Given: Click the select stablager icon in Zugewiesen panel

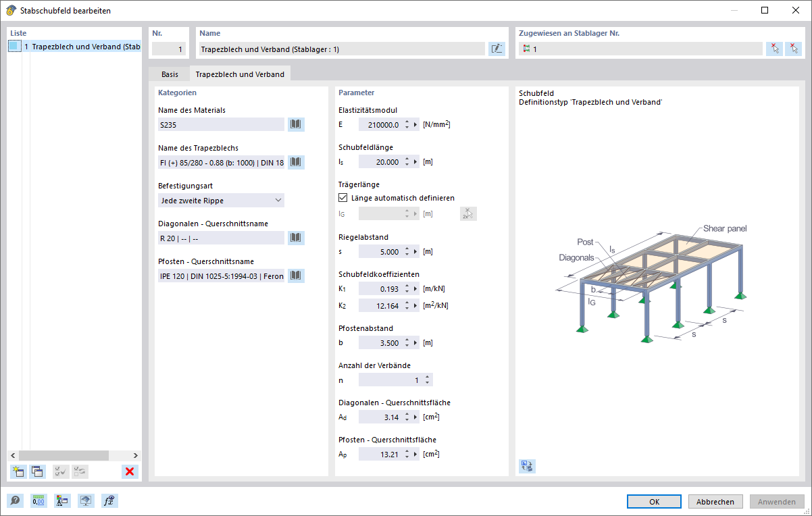Looking at the screenshot, I should coord(774,49).
